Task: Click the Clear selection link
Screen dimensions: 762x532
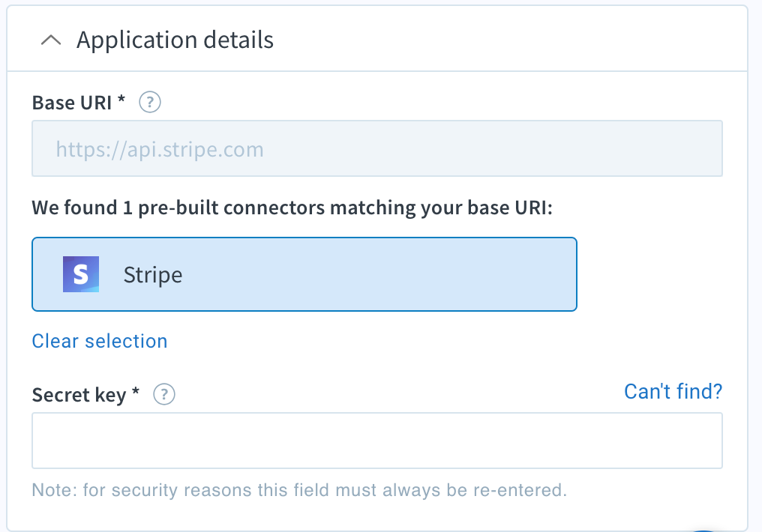Action: click(x=99, y=341)
